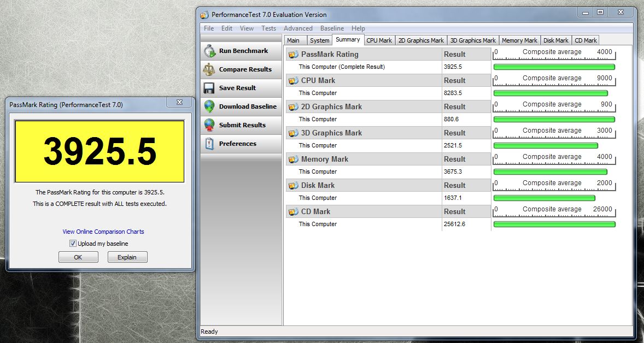
Task: Click the 2D Graphics Mark green result bar
Action: (554, 120)
